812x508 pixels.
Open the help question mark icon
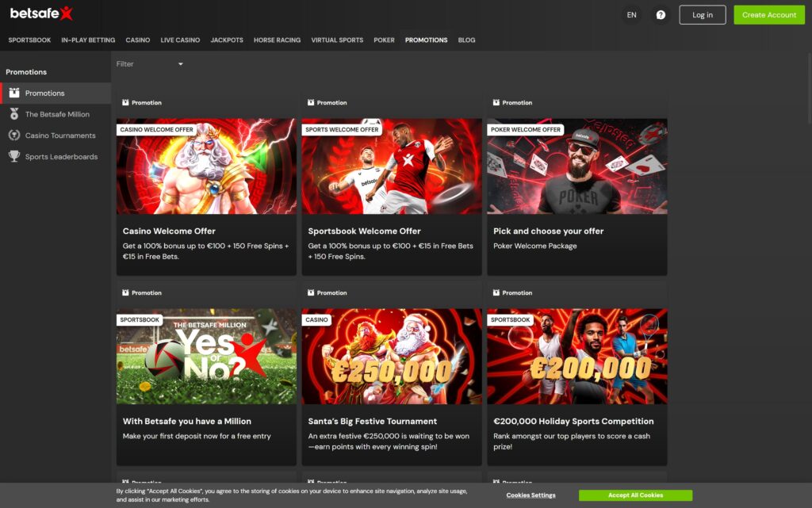[x=661, y=14]
